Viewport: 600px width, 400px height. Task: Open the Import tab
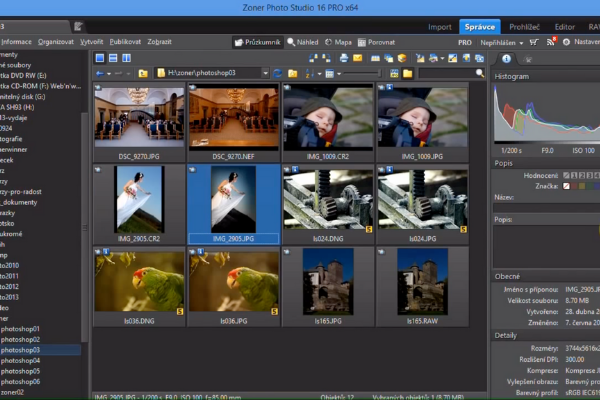coord(439,27)
